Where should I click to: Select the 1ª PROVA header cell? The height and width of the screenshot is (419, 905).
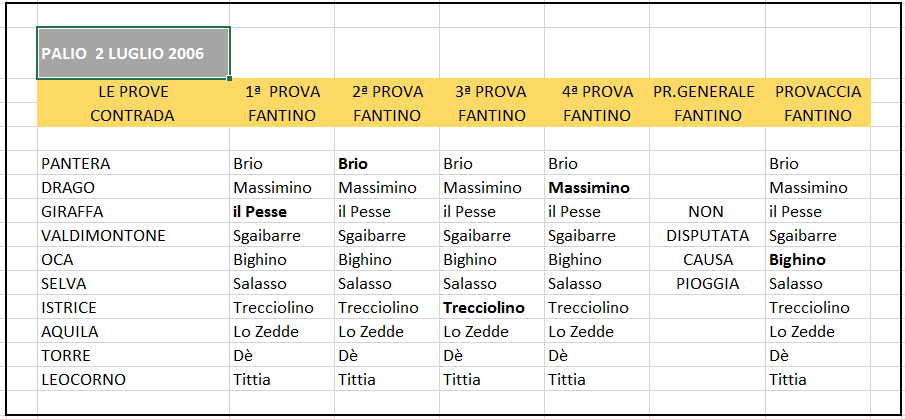tap(282, 92)
